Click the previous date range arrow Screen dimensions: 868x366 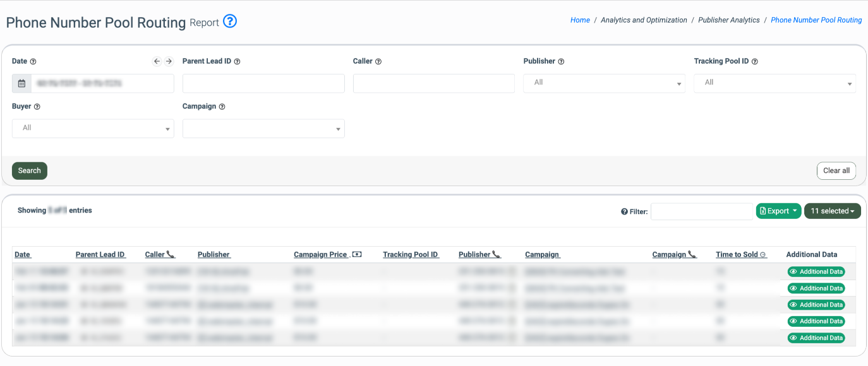[157, 61]
